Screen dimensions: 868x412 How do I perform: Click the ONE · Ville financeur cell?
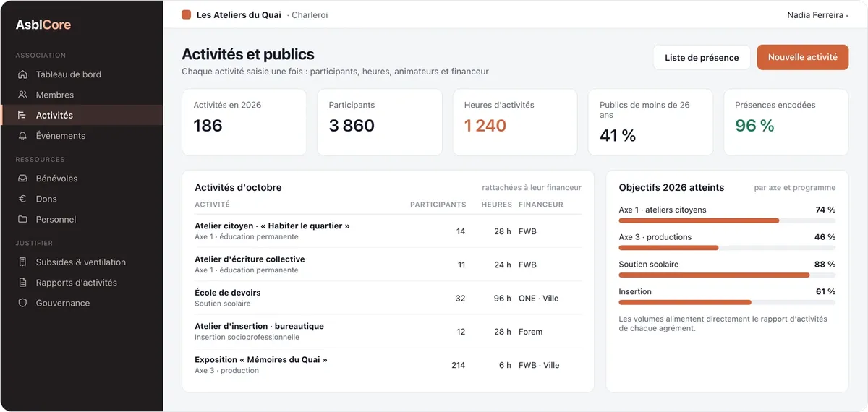pyautogui.click(x=539, y=299)
